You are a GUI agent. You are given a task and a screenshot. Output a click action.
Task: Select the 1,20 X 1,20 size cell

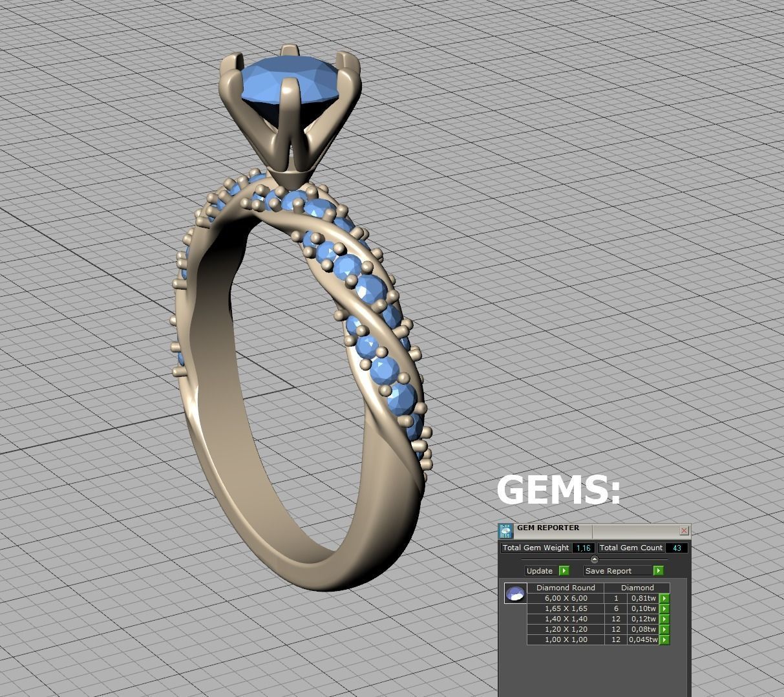pyautogui.click(x=566, y=630)
